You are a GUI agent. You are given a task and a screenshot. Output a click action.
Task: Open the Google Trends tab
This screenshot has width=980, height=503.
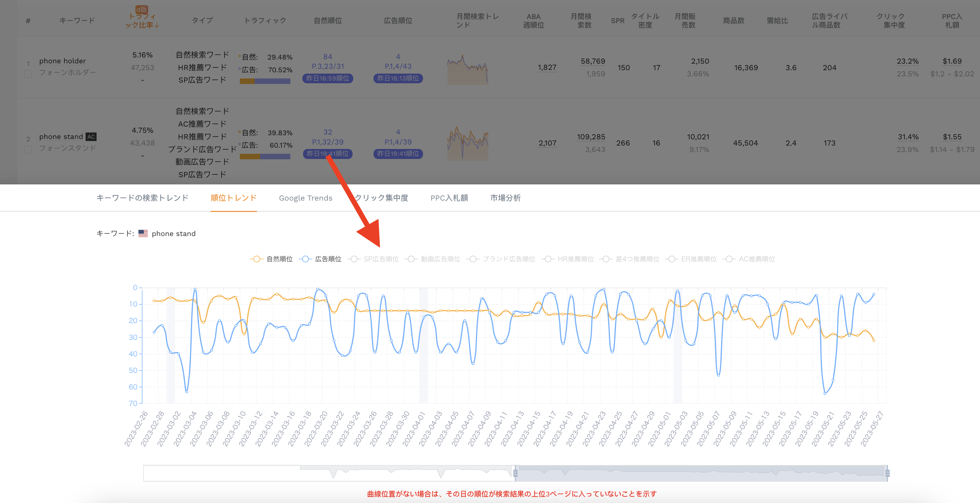[x=305, y=198]
